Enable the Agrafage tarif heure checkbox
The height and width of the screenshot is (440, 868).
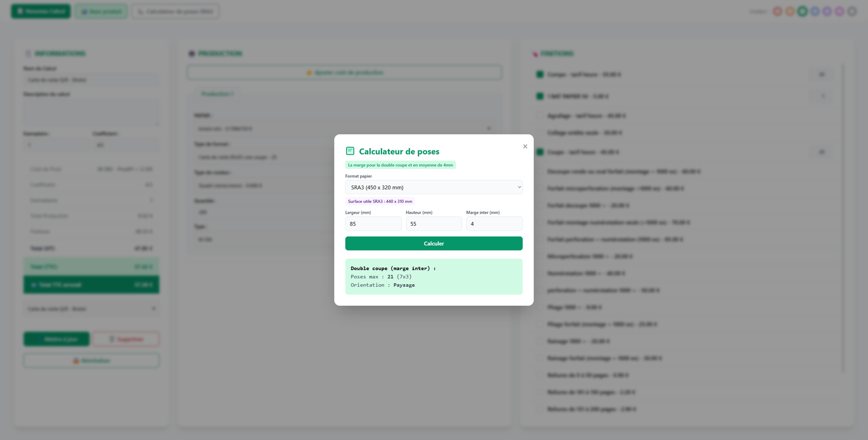point(540,116)
